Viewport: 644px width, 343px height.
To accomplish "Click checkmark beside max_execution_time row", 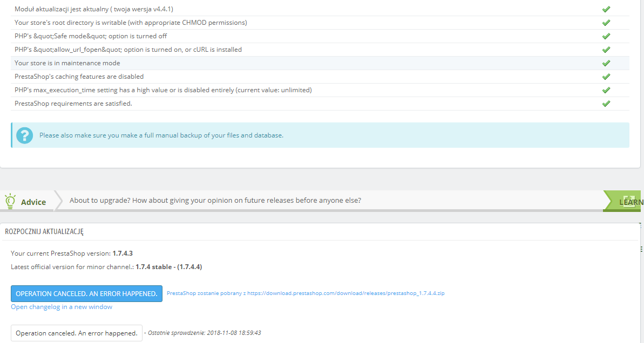I will [606, 90].
